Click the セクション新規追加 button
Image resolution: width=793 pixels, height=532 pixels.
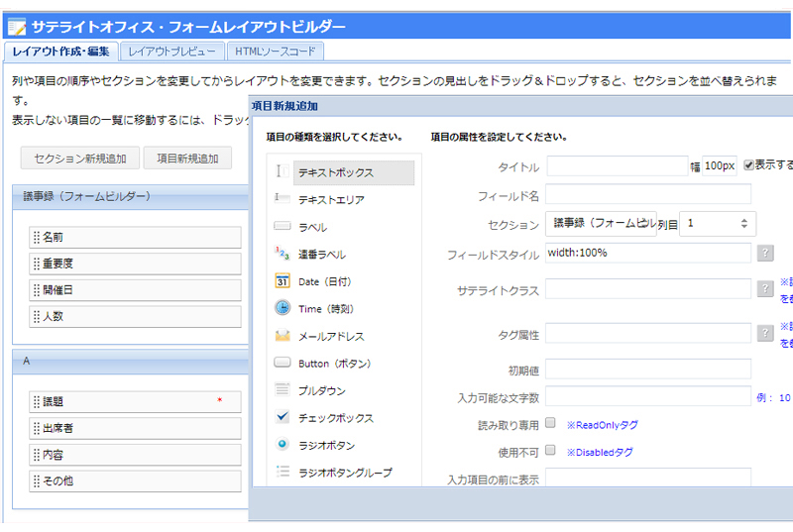[x=80, y=159]
